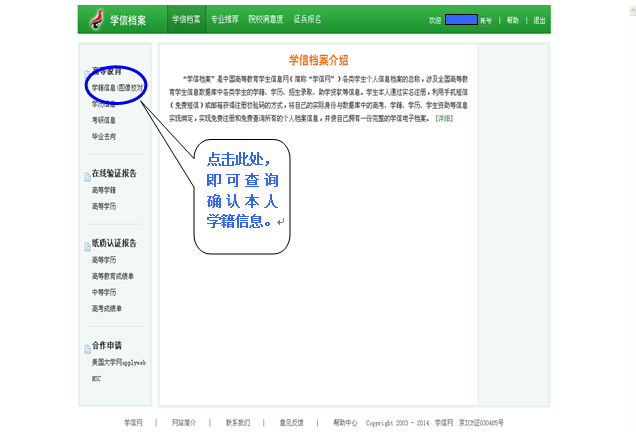Open 美国大学网applyweb link
Screen dimensions: 636x445
(118, 362)
